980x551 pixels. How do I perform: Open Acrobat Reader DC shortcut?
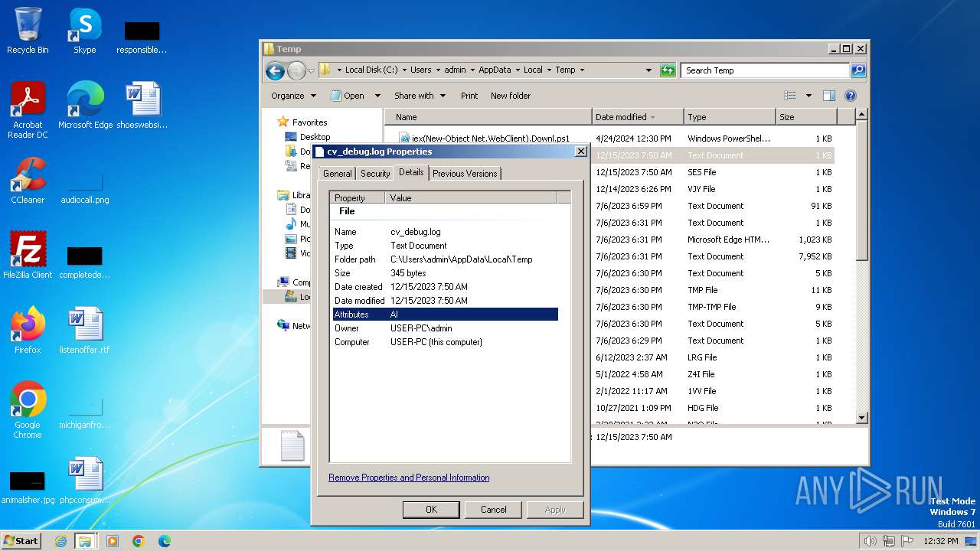[28, 110]
